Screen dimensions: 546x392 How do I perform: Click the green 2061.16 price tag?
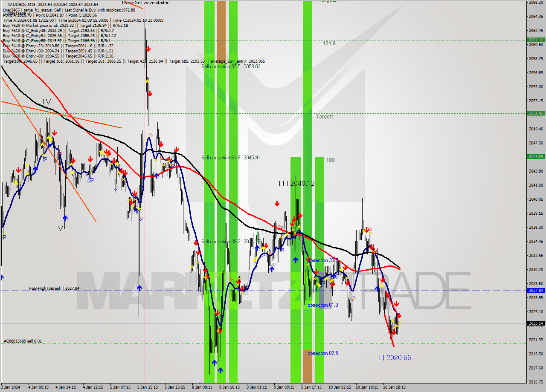tap(536, 40)
